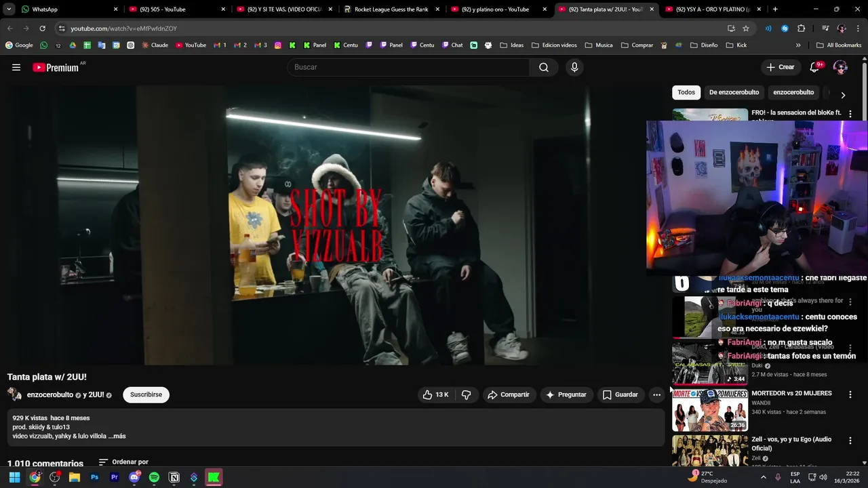Image resolution: width=868 pixels, height=488 pixels.
Task: Click the search magnifier button
Action: pyautogui.click(x=544, y=67)
